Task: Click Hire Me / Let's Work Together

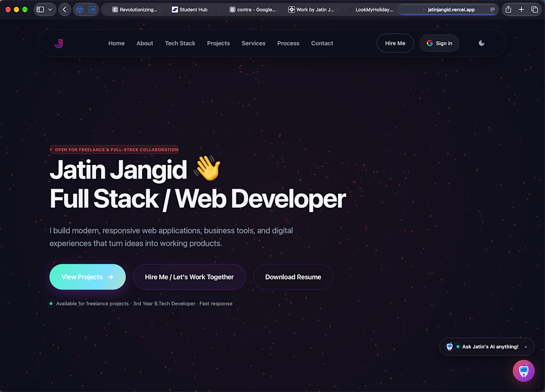Action: (x=189, y=277)
